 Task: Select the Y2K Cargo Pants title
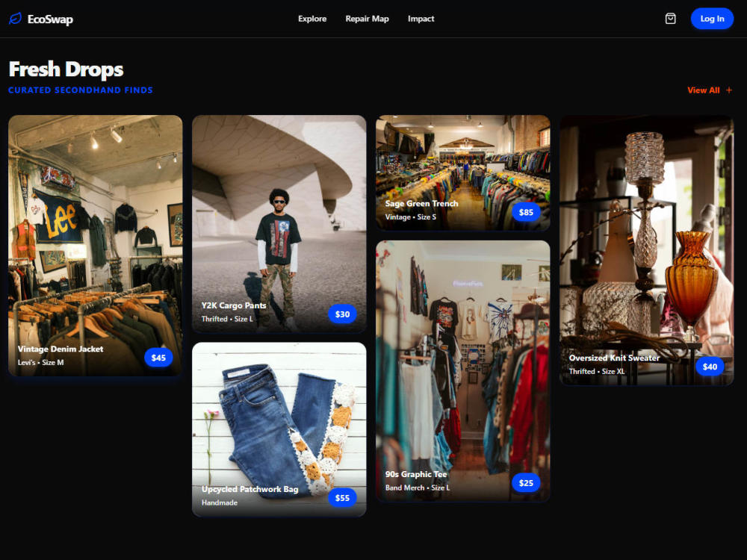click(233, 305)
